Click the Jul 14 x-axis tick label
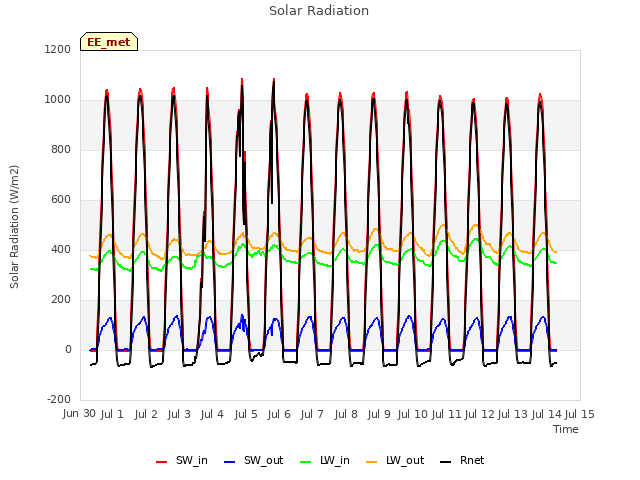 547,414
